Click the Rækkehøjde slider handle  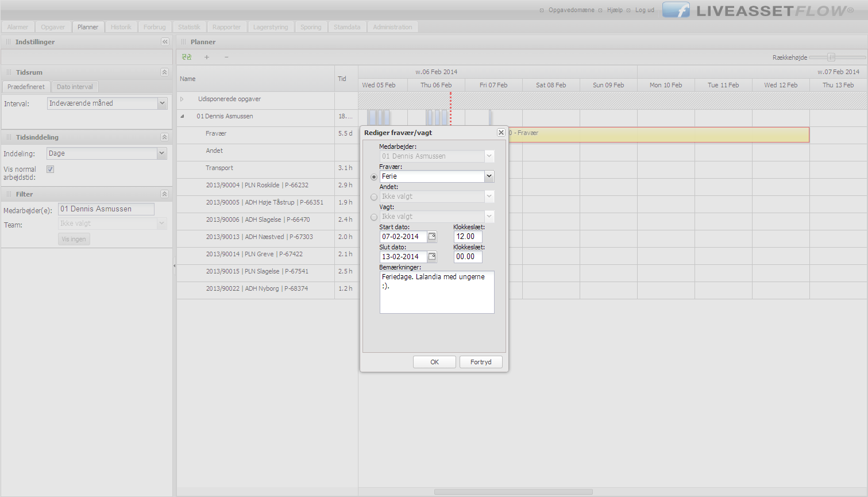click(x=831, y=57)
